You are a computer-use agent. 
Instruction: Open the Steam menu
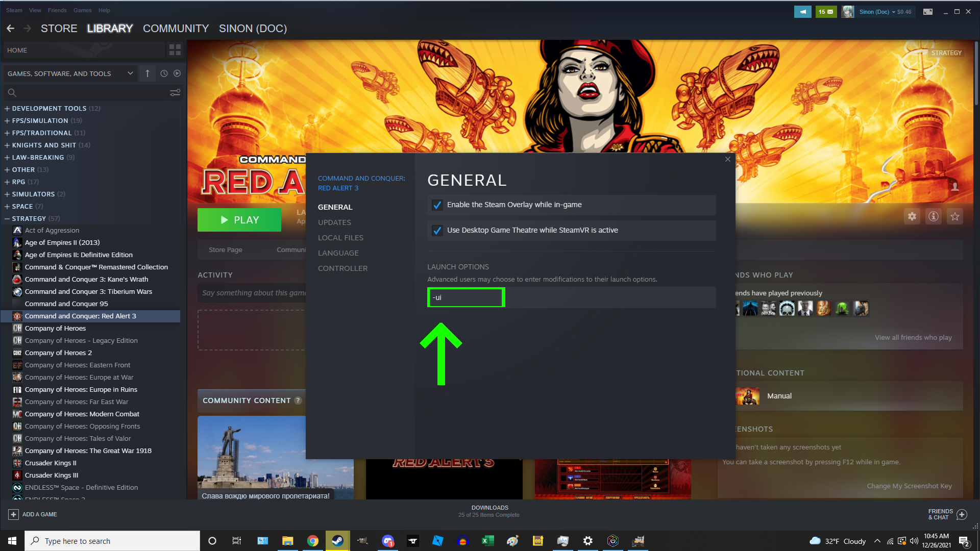tap(14, 10)
